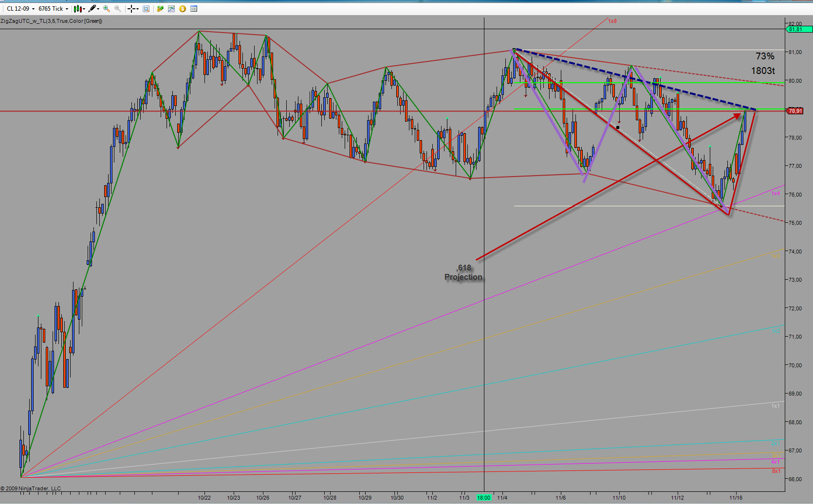Click the 77,00 price axis label

795,166
